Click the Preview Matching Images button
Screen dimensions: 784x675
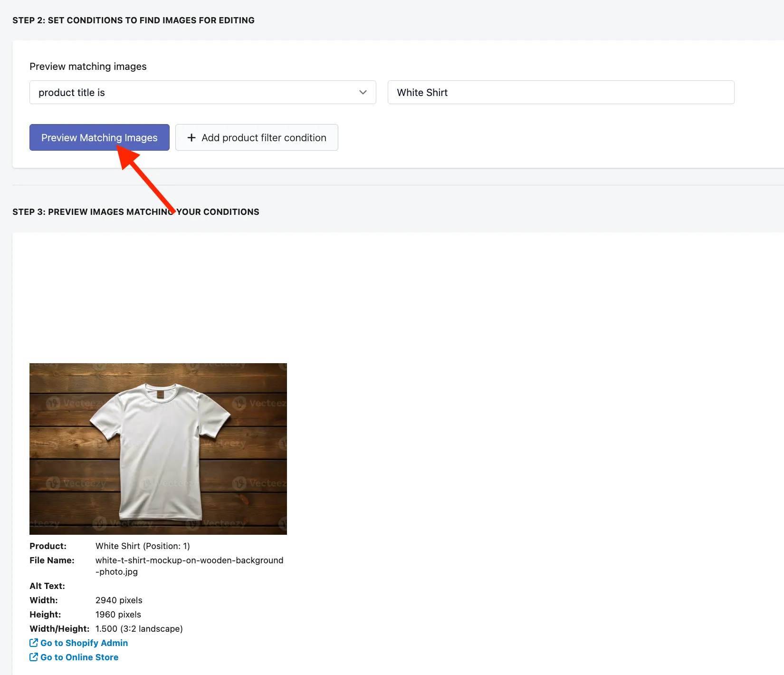click(x=99, y=137)
